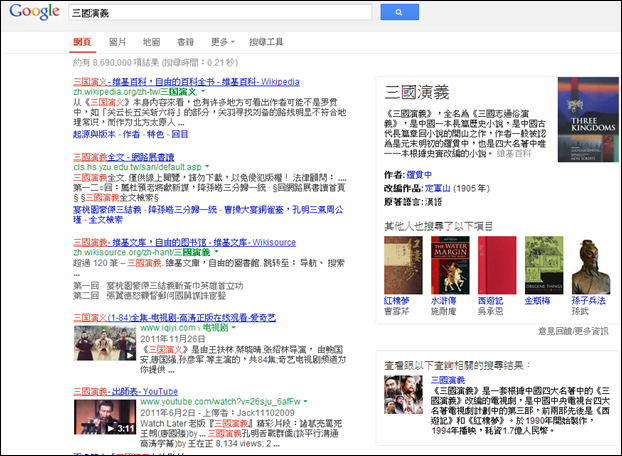Open the 地圖 tab
Screen dimensions: 622x456
[152, 42]
